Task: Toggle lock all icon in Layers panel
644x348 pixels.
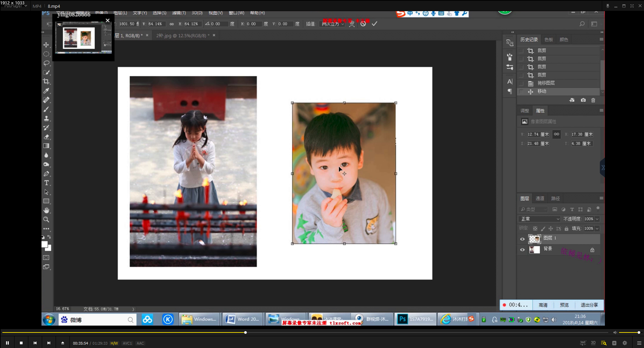Action: point(566,229)
